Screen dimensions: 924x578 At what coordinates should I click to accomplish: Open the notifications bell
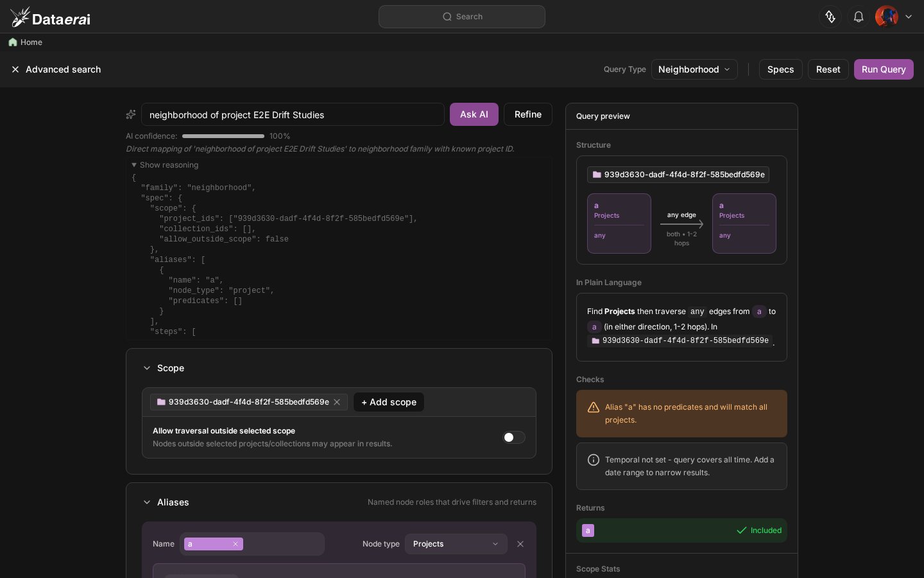[859, 17]
